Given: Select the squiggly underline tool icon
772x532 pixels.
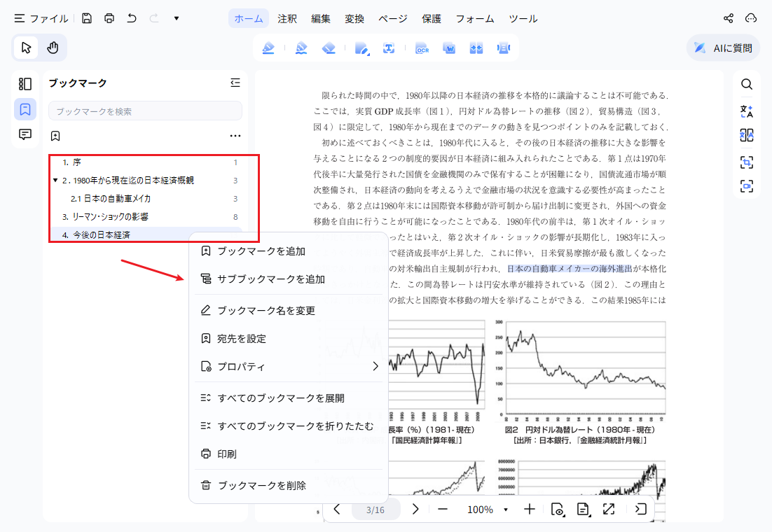Looking at the screenshot, I should pyautogui.click(x=301, y=48).
